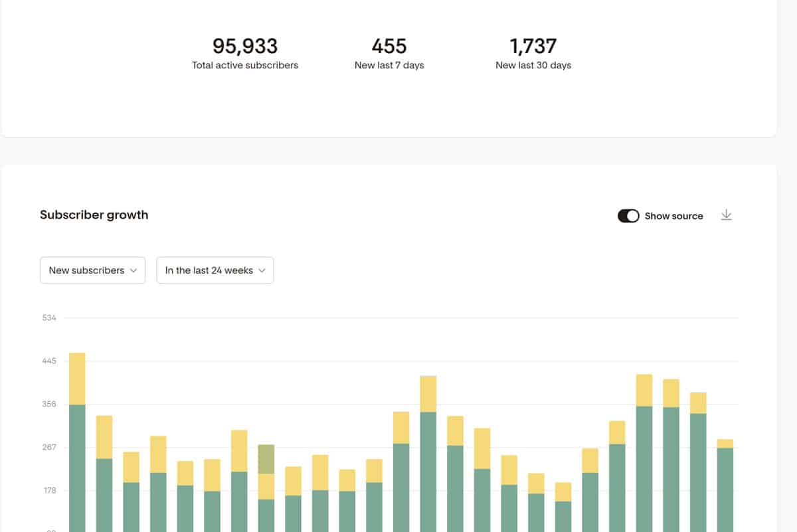Click the yellow segment of the first bar
Viewport: 797px width, 532px height.
click(x=78, y=379)
